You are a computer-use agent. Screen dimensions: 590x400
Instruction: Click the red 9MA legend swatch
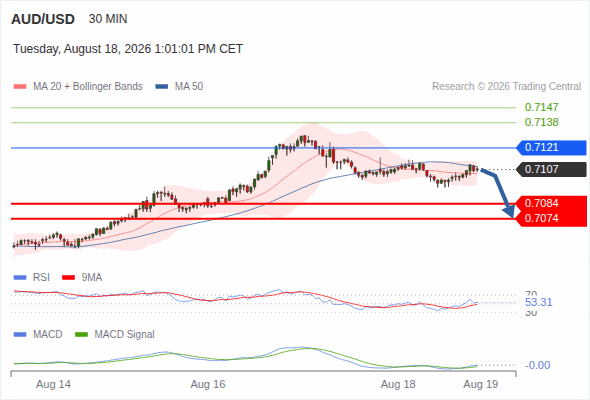pos(68,278)
